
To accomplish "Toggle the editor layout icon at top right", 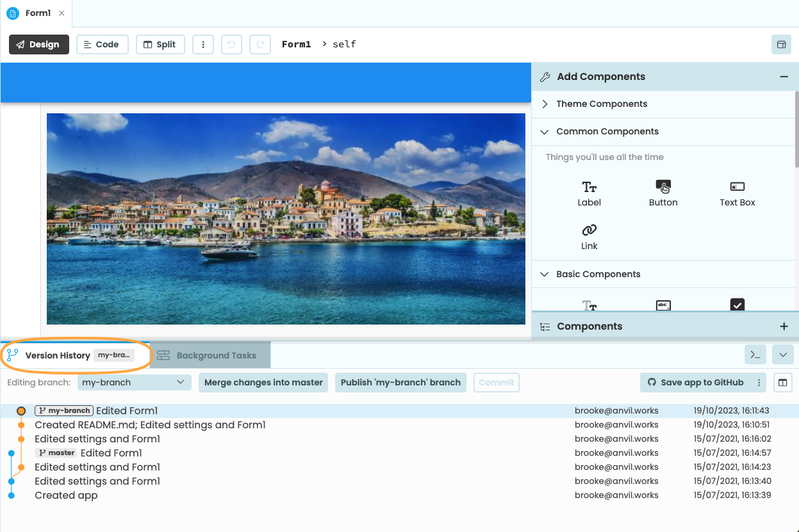I will point(782,44).
